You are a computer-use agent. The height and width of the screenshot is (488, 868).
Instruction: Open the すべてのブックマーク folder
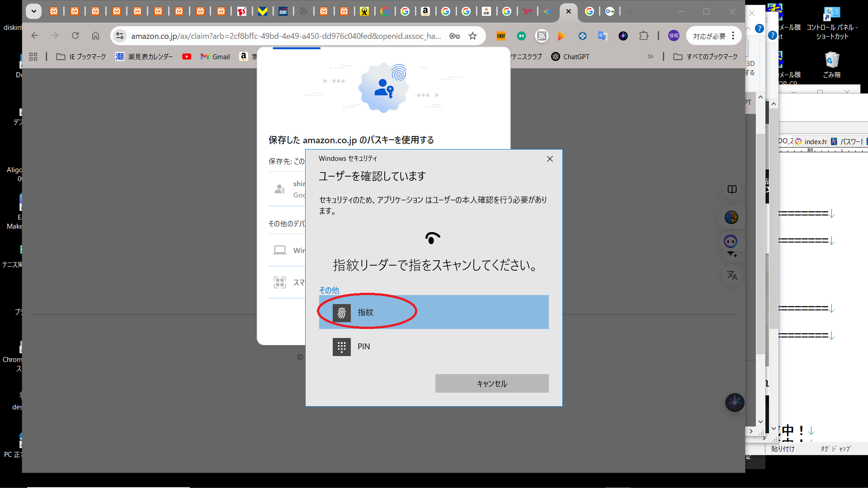pos(705,56)
